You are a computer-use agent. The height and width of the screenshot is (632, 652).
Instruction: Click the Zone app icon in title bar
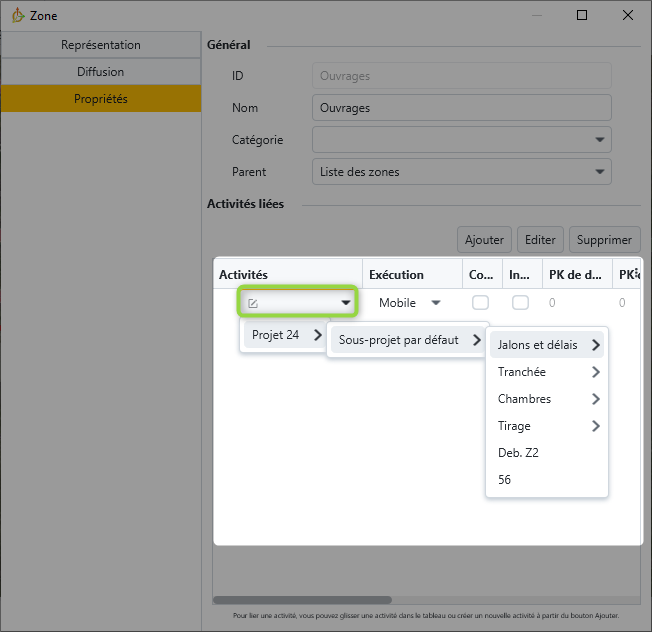[17, 16]
